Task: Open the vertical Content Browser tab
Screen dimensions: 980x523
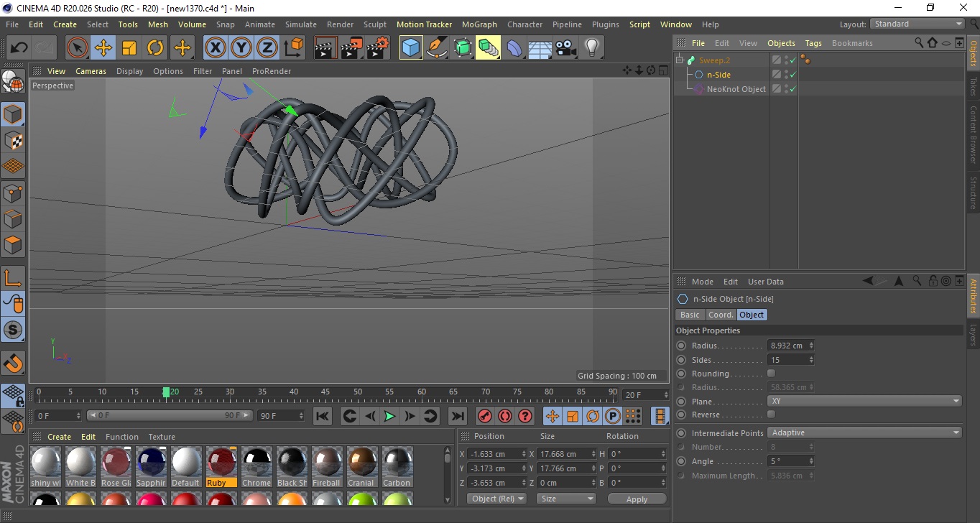Action: pos(974,134)
